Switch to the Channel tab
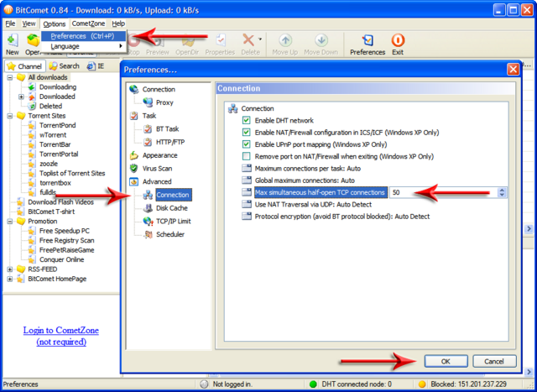Screen dimensions: 537x392 coord(24,66)
